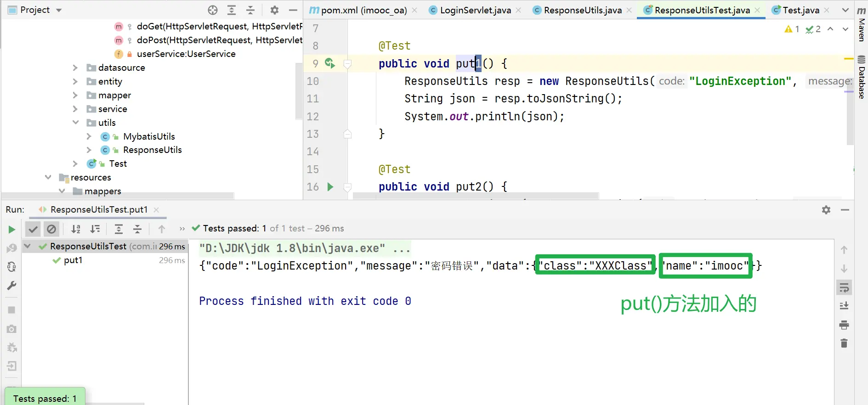The image size is (868, 405).
Task: Select ResponseUtilsTest.put1 run tab
Action: [x=99, y=210]
